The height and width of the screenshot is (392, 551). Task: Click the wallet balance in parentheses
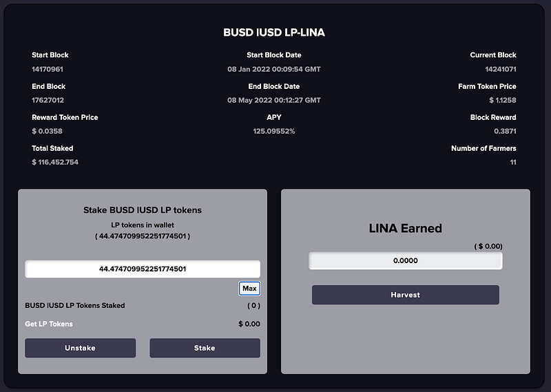143,236
